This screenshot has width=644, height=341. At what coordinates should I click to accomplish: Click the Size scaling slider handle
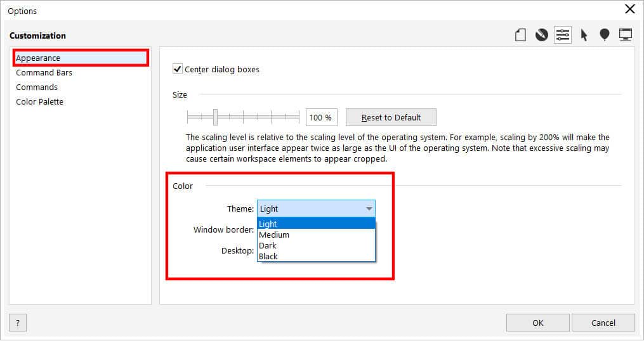click(x=216, y=117)
